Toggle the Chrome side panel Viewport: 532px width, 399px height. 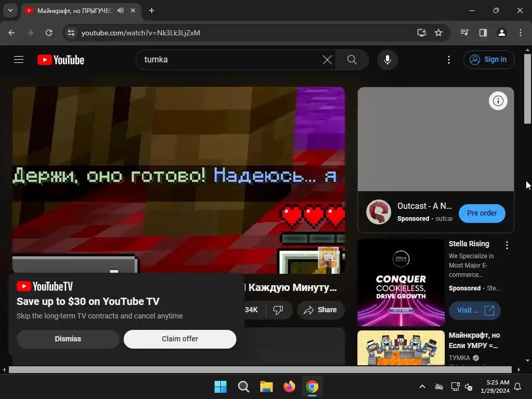[483, 33]
